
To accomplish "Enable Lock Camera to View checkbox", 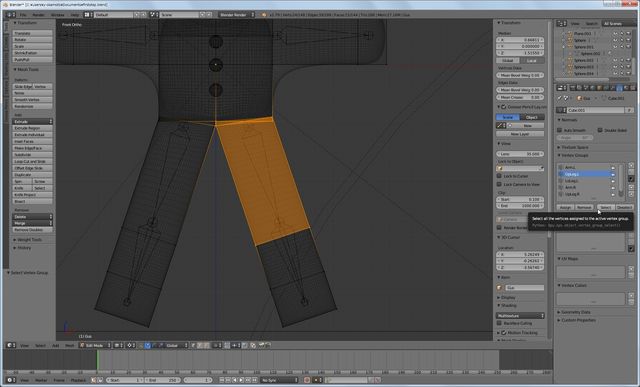I will (x=499, y=184).
